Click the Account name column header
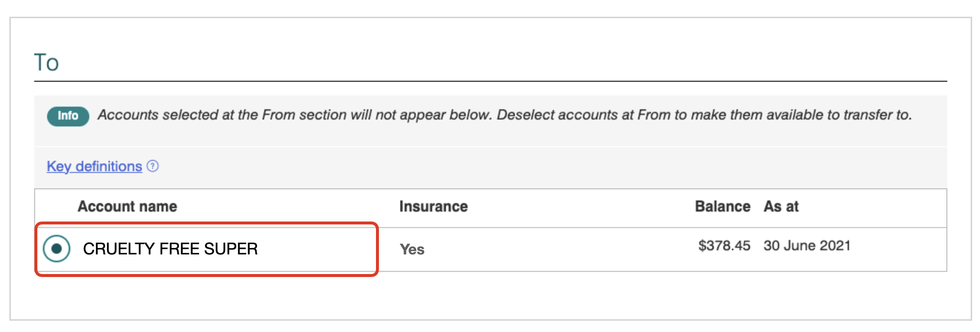 pos(127,206)
